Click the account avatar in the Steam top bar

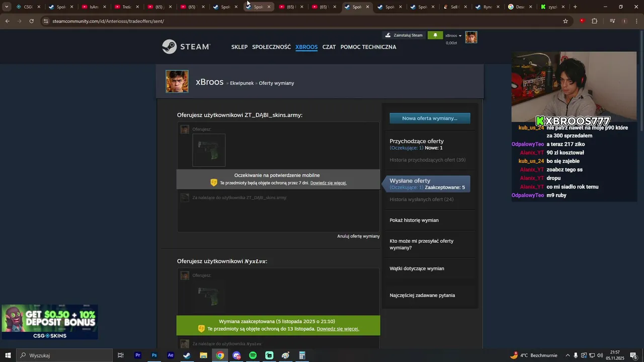click(x=471, y=37)
